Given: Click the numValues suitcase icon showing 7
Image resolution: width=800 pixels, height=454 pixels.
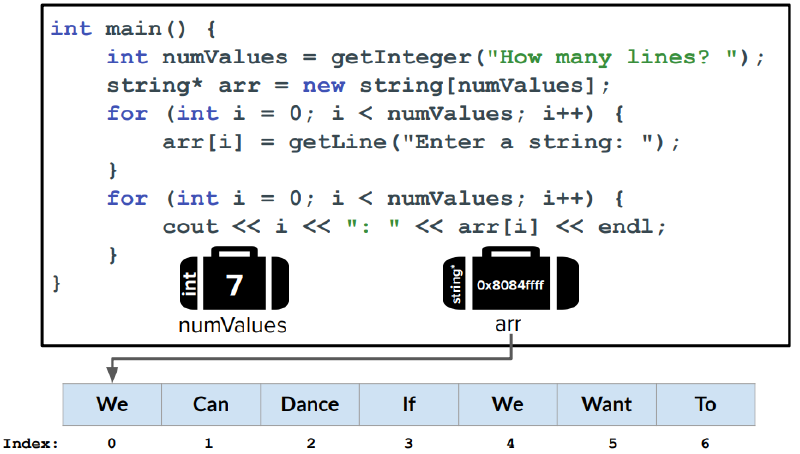Looking at the screenshot, I should pos(235,279).
